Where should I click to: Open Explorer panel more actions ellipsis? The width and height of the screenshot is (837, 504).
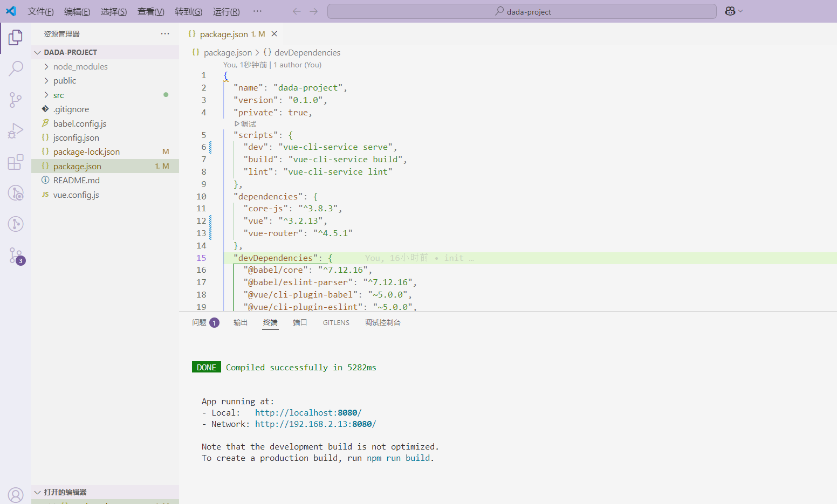[x=165, y=34]
